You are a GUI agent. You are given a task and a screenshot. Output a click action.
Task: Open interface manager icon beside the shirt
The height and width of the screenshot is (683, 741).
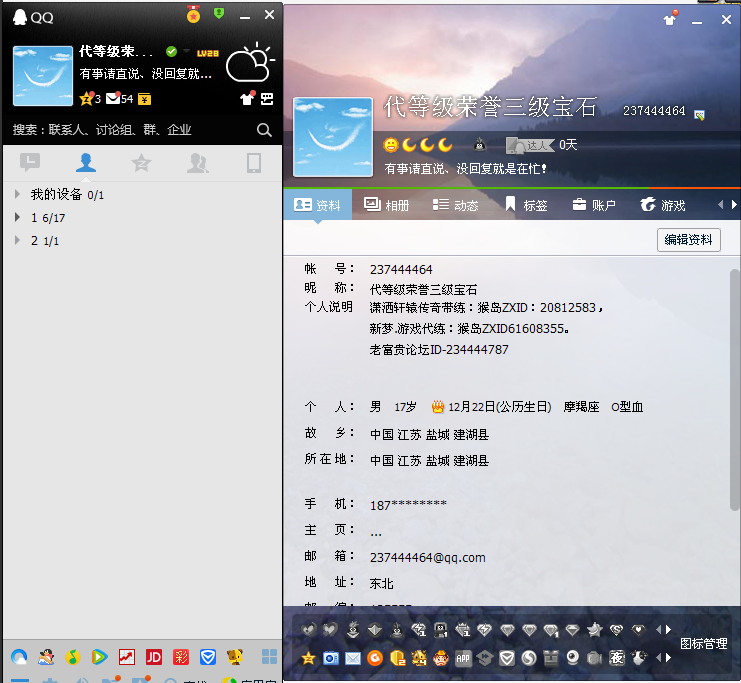[x=267, y=98]
